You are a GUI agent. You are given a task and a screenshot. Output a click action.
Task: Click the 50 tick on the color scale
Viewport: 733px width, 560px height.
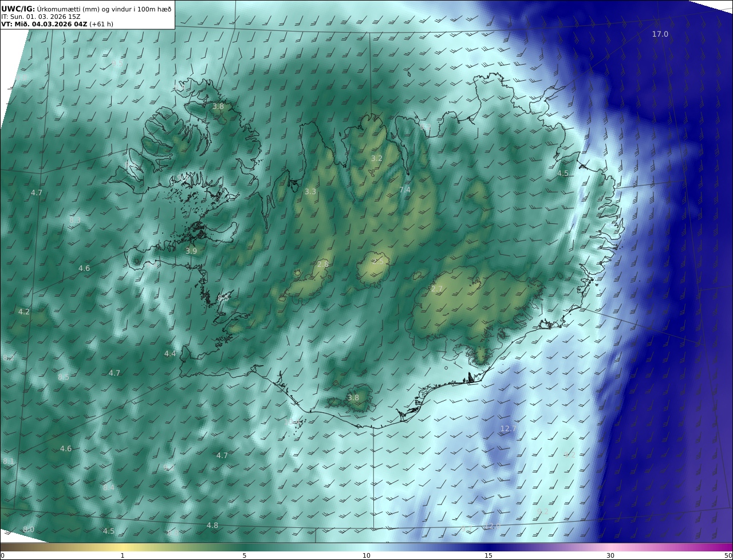click(x=728, y=555)
